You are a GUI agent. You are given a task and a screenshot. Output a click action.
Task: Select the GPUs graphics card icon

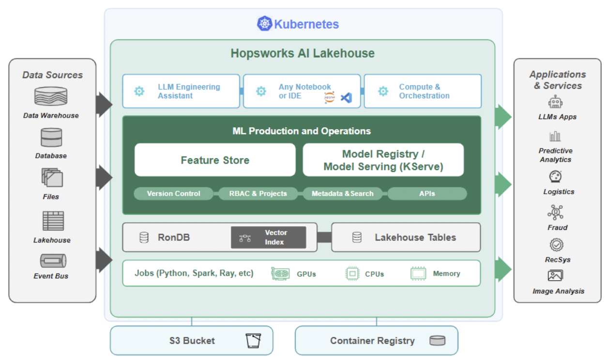click(280, 273)
